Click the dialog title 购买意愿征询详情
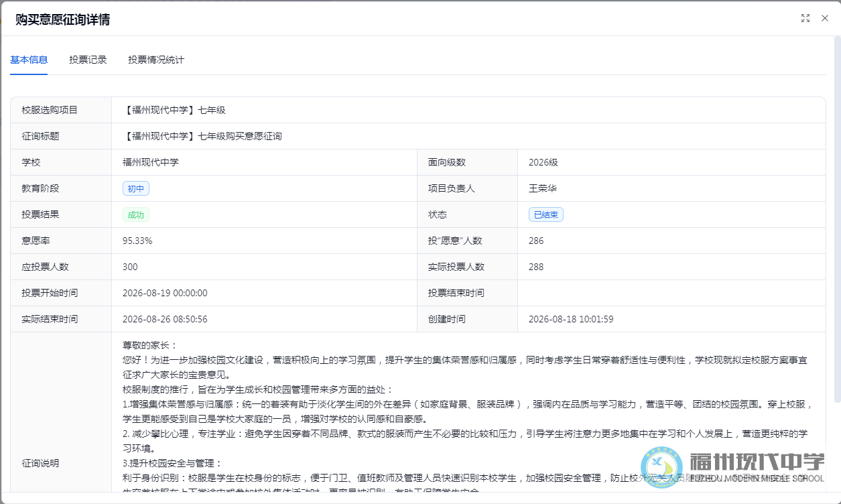This screenshot has width=841, height=504. click(63, 20)
